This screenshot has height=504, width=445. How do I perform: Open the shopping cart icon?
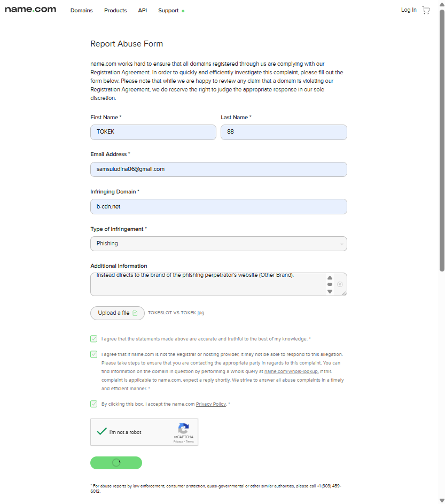tap(426, 10)
